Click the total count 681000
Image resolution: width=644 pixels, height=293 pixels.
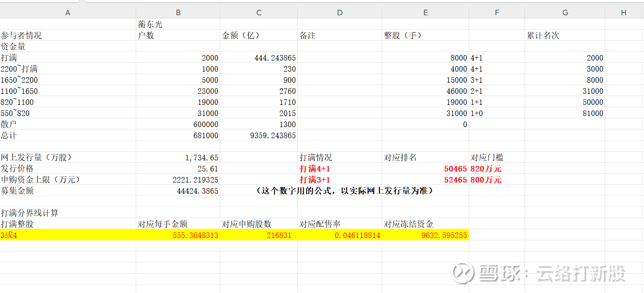pos(178,135)
